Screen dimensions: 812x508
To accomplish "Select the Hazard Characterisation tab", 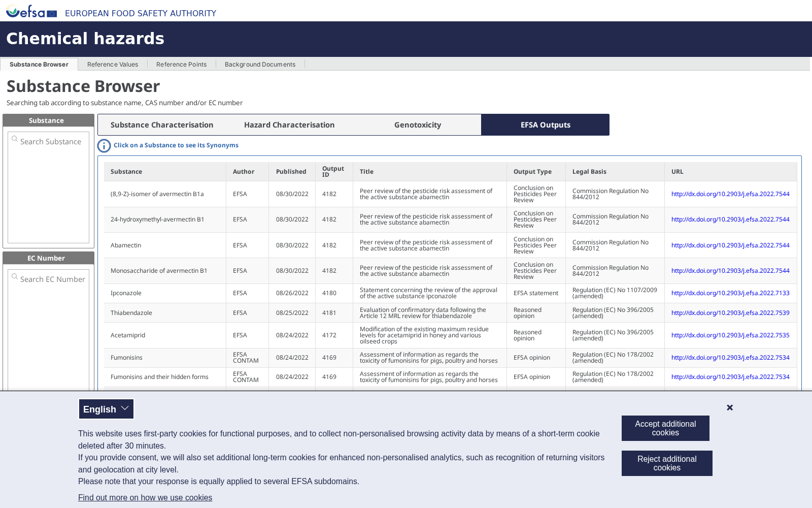I will [x=289, y=125].
